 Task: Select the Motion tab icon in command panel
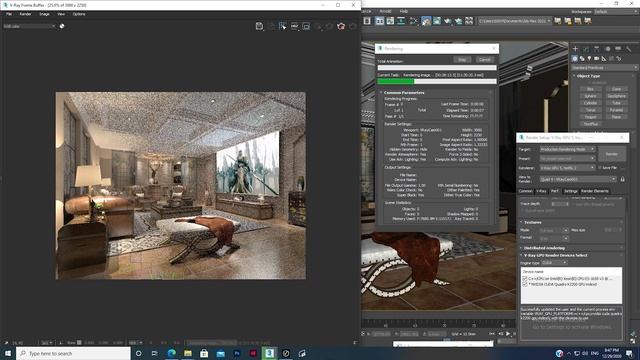pos(607,49)
